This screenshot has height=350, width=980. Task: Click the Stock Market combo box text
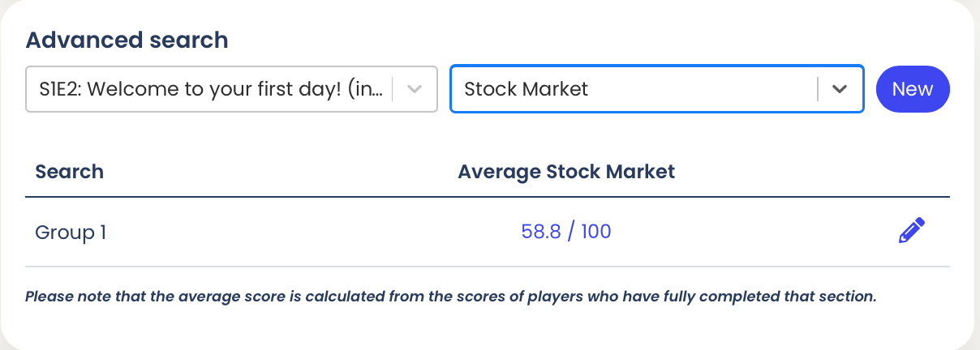[x=526, y=89]
